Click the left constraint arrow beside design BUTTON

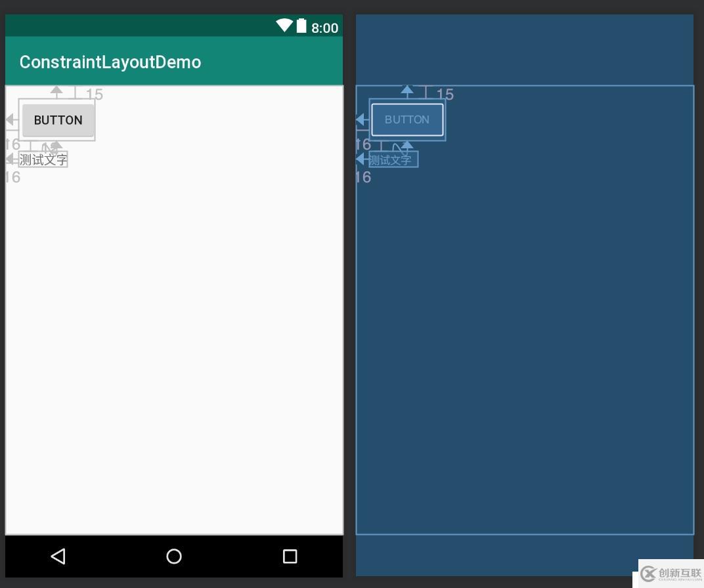[x=11, y=120]
